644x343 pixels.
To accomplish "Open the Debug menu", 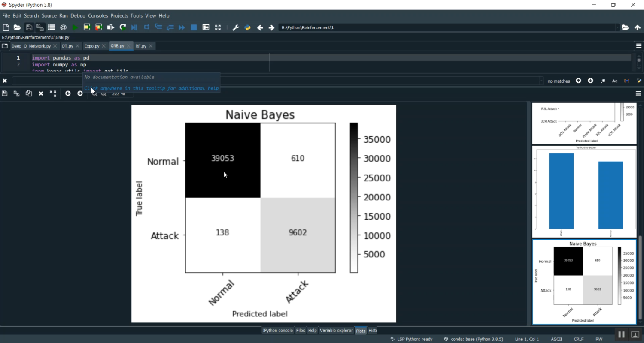I will click(x=78, y=15).
